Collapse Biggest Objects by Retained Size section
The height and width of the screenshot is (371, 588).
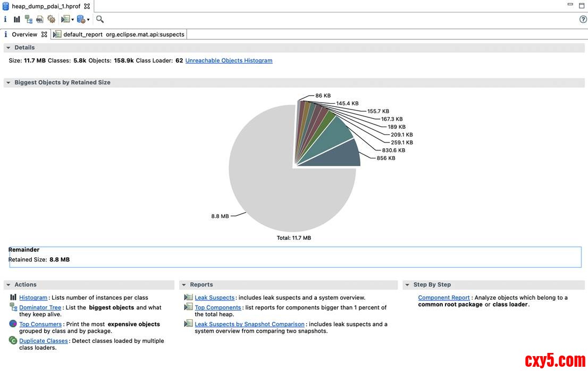pos(8,83)
